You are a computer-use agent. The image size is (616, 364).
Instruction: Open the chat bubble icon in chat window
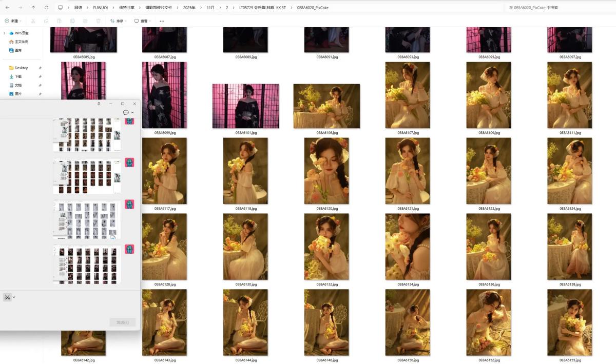tap(126, 112)
